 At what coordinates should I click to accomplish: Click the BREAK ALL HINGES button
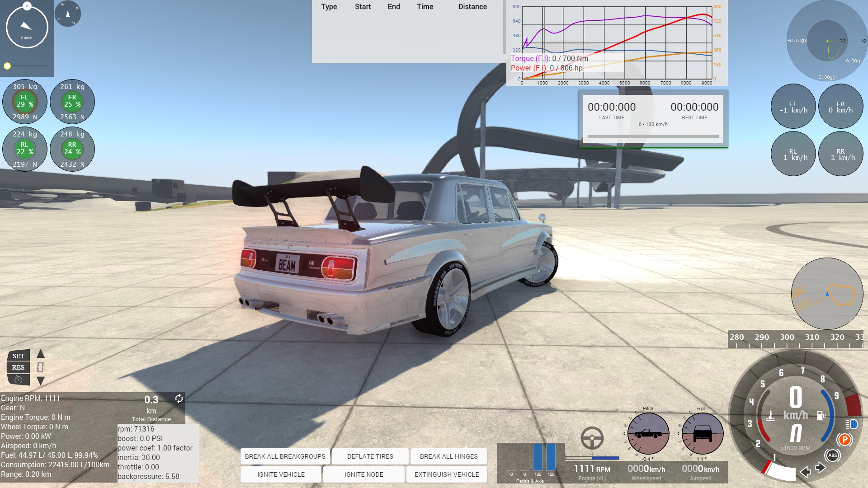click(448, 456)
